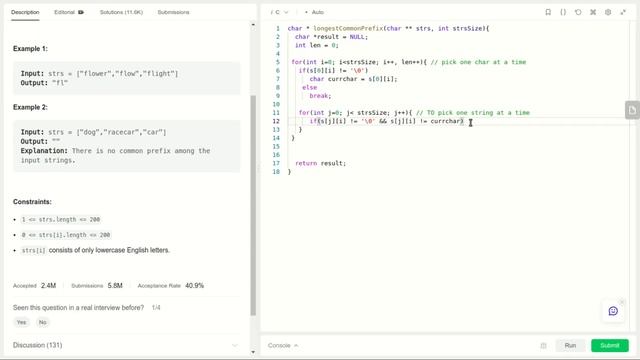Click 'Example 2:' heading
Viewport: 640px width, 360px height.
tap(30, 107)
